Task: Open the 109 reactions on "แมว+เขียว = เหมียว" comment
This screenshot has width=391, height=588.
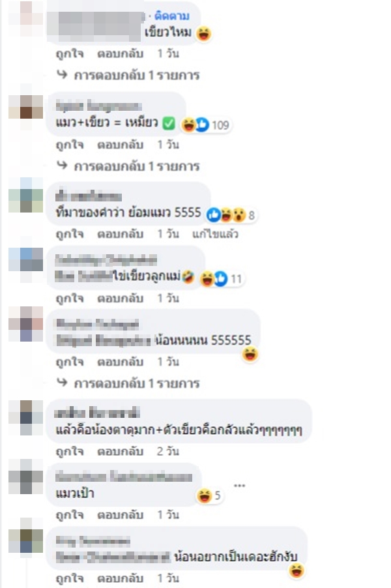Action: click(205, 125)
